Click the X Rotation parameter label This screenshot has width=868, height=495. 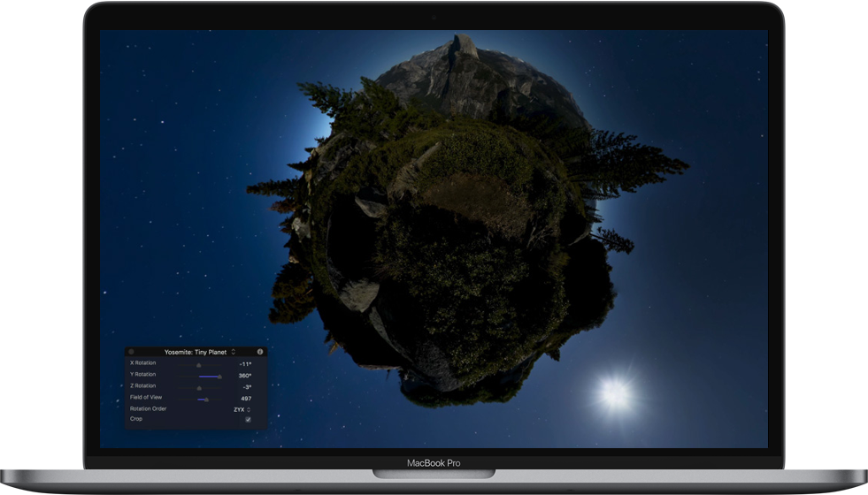coord(143,363)
